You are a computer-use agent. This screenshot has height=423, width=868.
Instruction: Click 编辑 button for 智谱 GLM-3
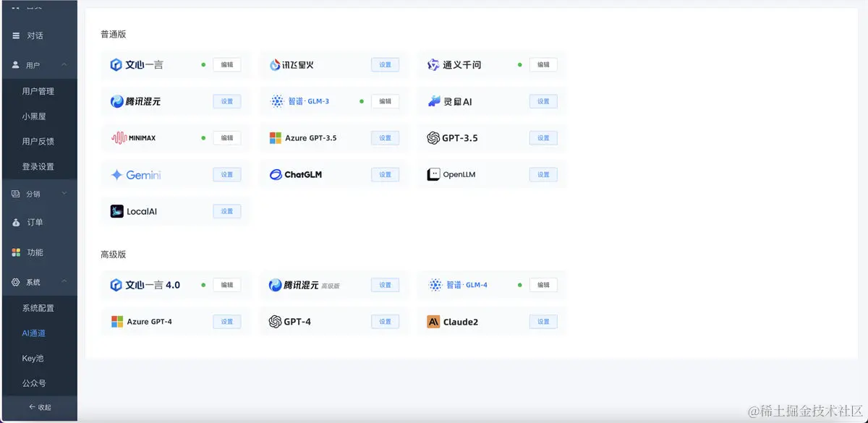[386, 101]
